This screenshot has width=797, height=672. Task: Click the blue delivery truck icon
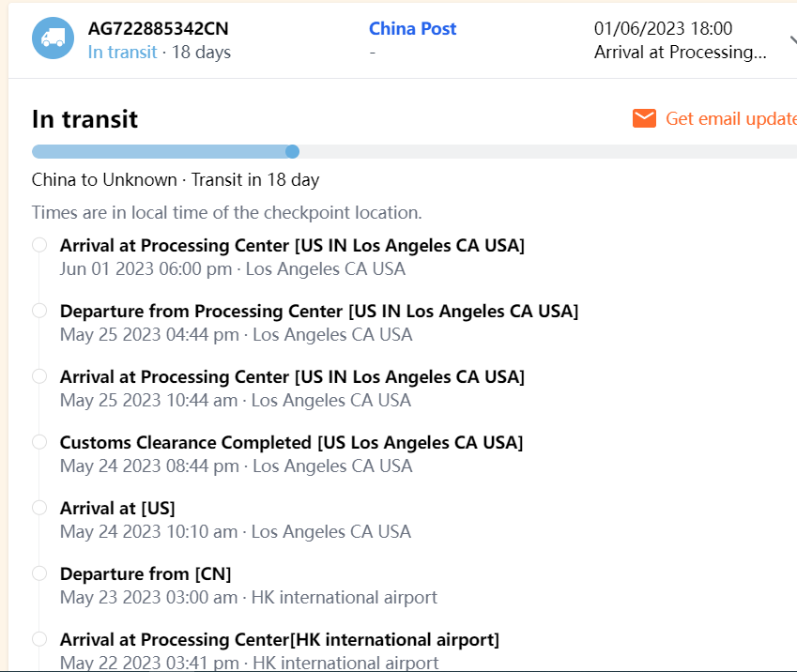[53, 38]
